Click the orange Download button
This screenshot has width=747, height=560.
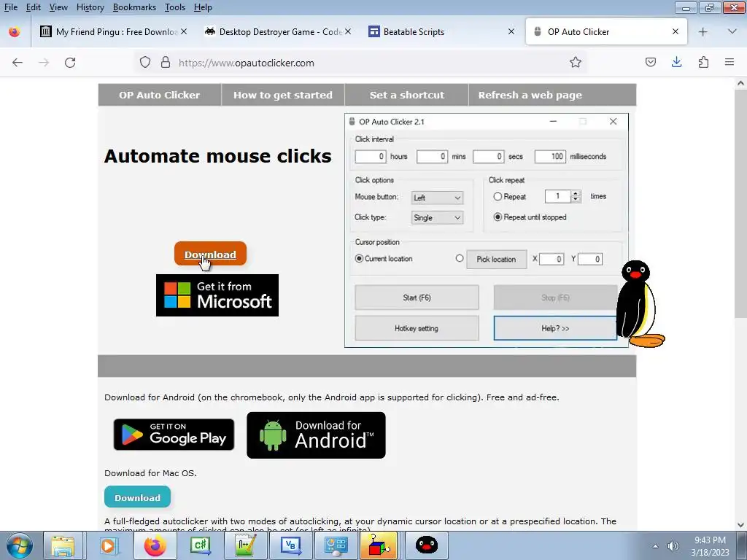(x=210, y=254)
